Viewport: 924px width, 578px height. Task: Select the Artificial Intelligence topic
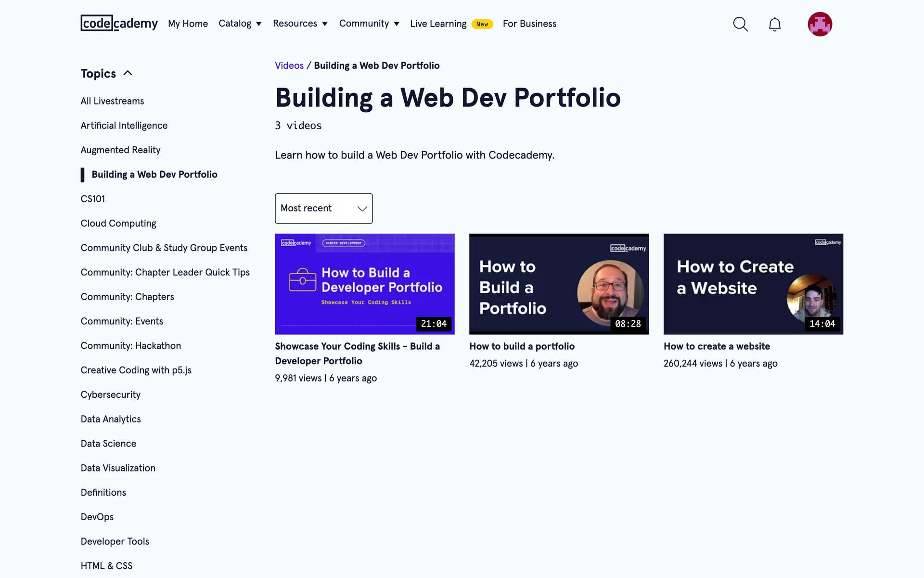(x=124, y=126)
